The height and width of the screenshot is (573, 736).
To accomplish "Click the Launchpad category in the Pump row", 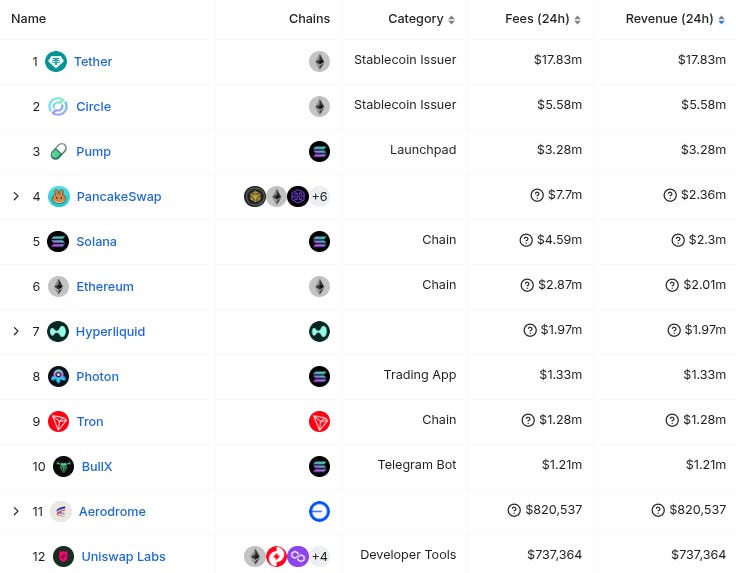I will pos(423,150).
